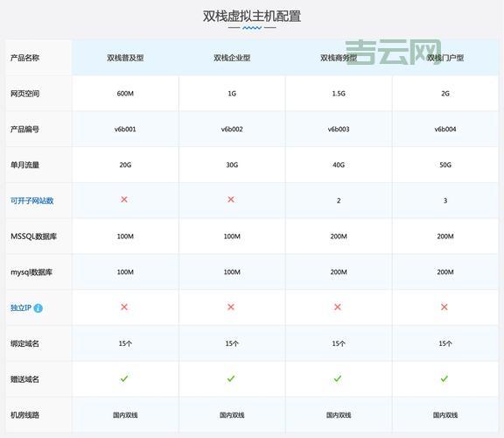Click 国内双线 for 双栈企业型
Screen dimensions: 504x438
[232, 415]
